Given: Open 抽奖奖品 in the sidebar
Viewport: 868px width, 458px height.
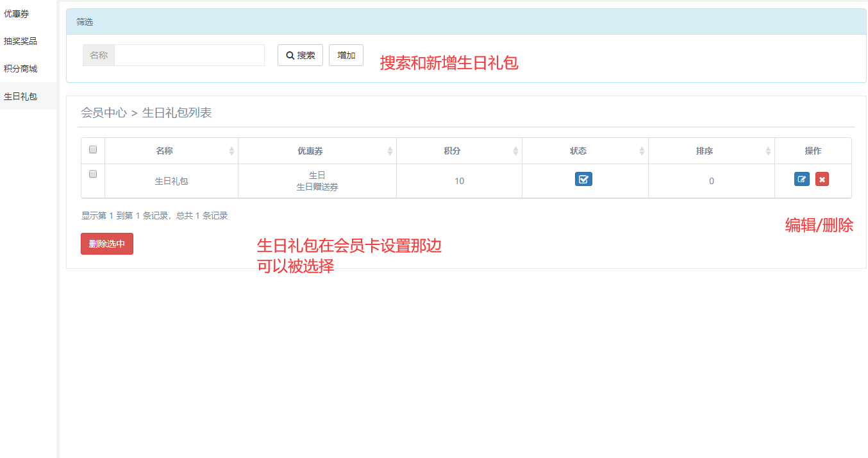Looking at the screenshot, I should coord(21,41).
